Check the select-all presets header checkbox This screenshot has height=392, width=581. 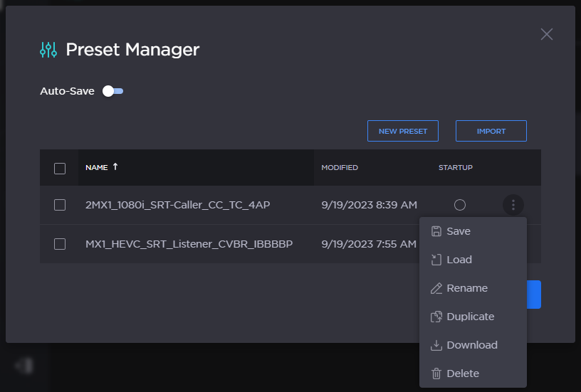(x=60, y=169)
